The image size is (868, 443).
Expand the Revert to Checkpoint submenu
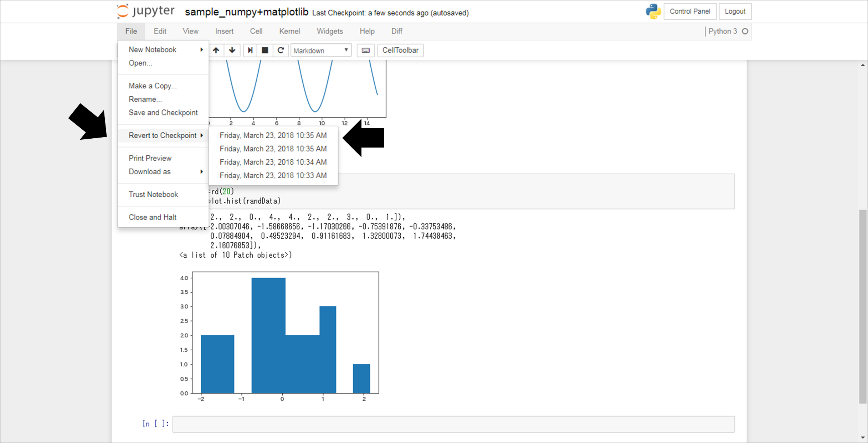[x=163, y=135]
